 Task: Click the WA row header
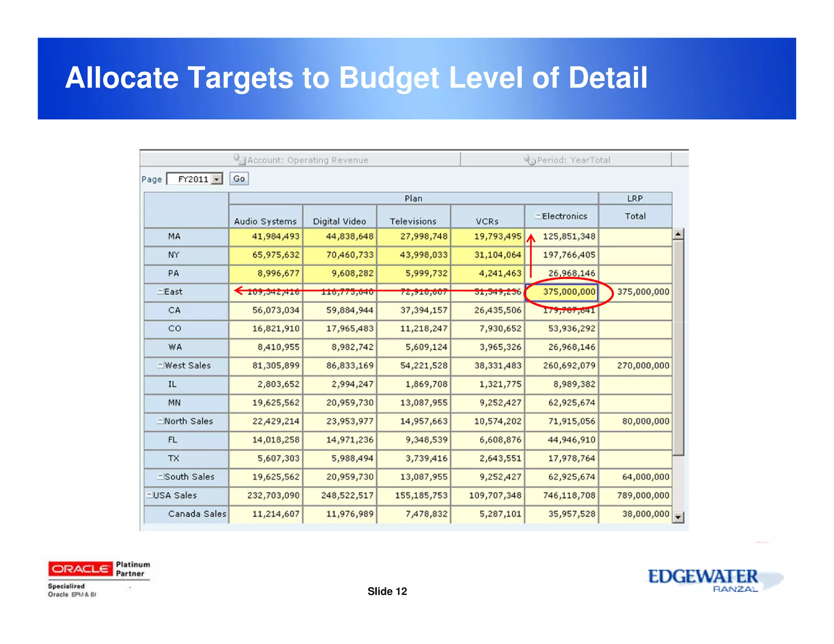pos(186,347)
